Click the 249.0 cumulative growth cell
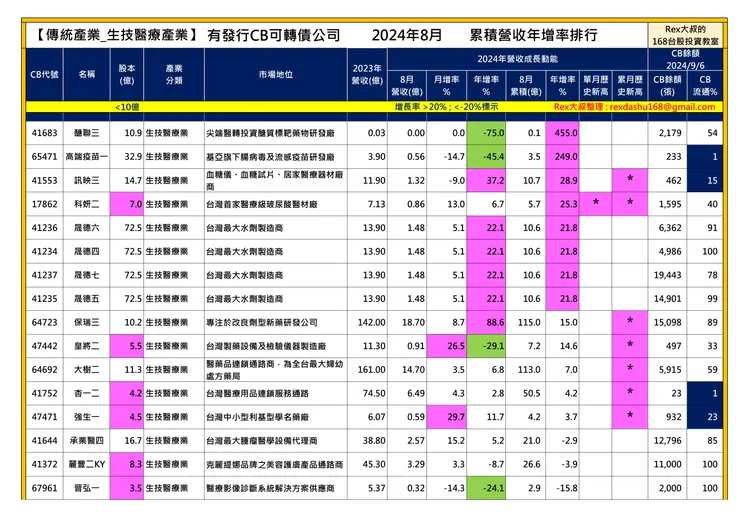Viewport: 740px width, 523px height. coord(563,157)
